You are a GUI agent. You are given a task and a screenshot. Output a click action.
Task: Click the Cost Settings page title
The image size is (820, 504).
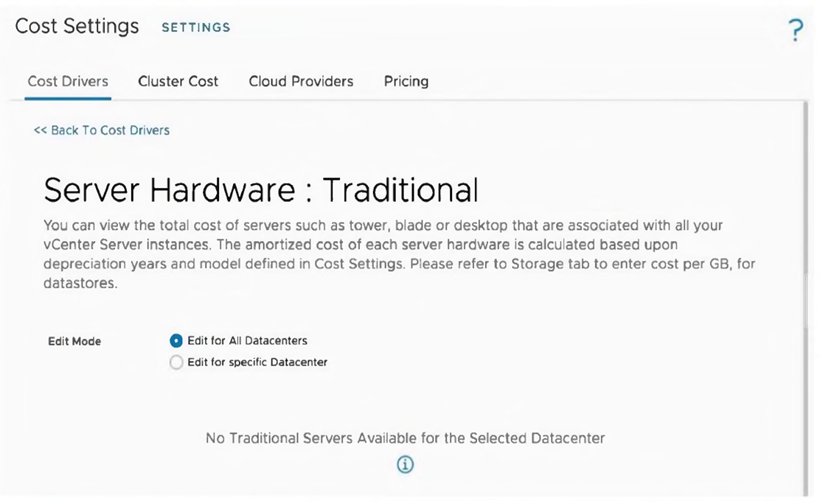(x=77, y=27)
